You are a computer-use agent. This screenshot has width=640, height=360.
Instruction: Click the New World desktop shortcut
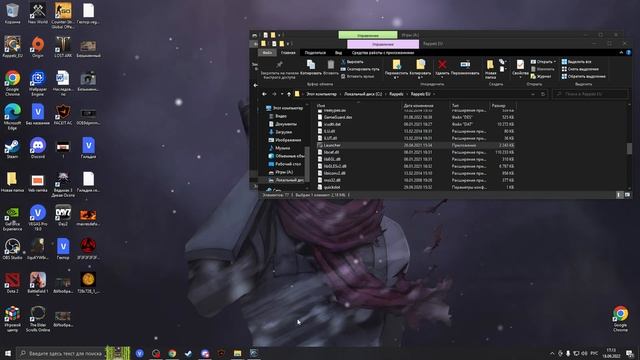pos(38,13)
